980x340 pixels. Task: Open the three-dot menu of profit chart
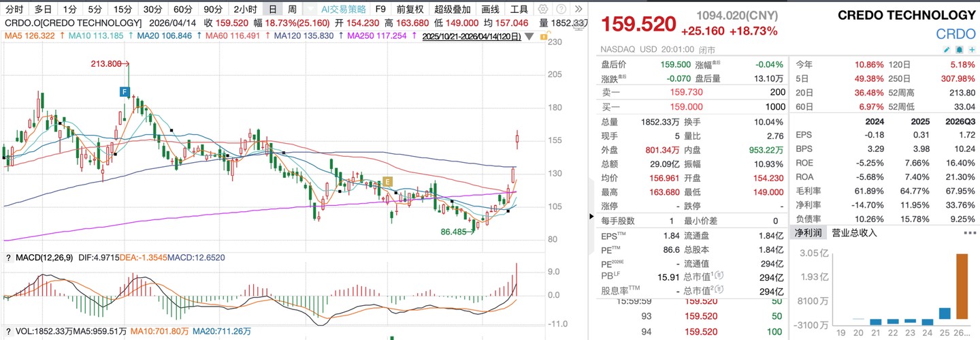coord(970,233)
